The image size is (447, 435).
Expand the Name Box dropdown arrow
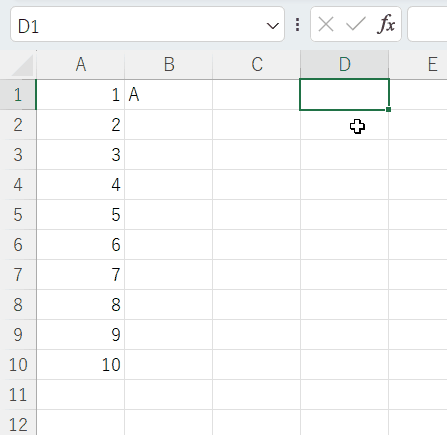click(273, 25)
